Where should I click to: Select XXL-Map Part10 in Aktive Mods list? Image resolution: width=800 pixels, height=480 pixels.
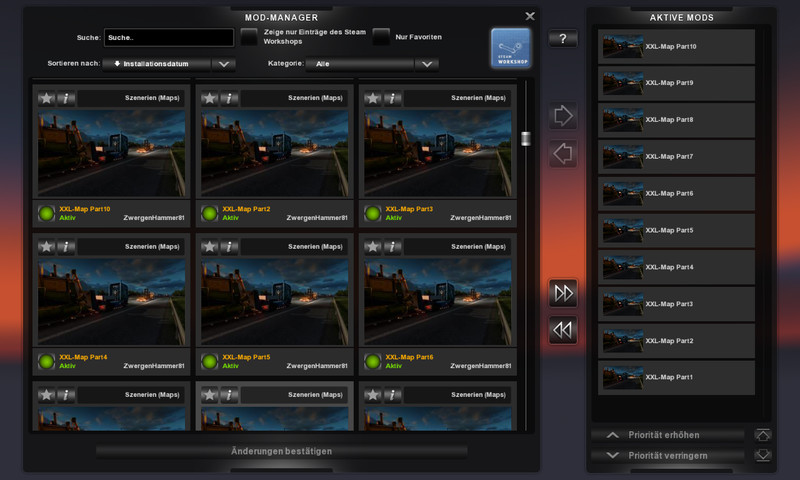(677, 46)
